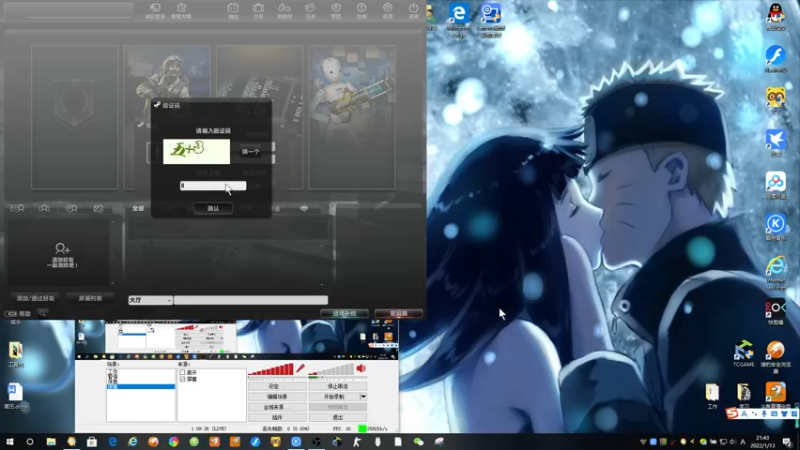Click the plugins button in streaming window
Screen dimensions: 800x450
(277, 417)
